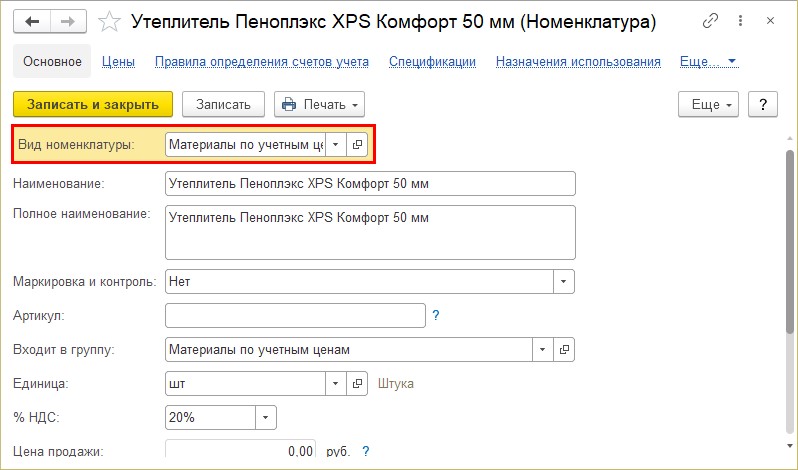Add item to favorites with star icon

109,22
